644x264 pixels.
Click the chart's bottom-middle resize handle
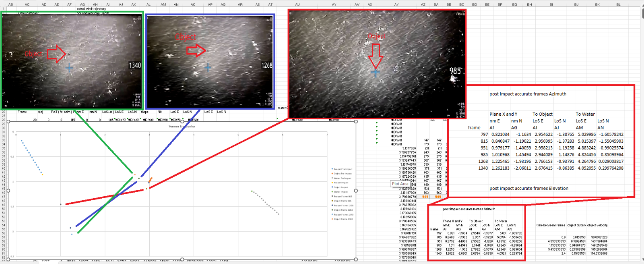click(x=182, y=260)
